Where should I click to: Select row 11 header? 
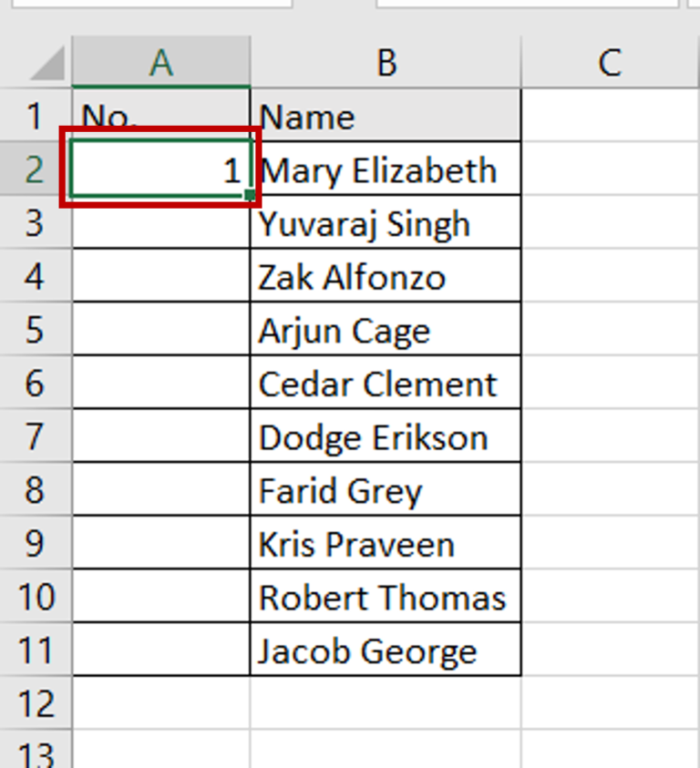point(36,650)
